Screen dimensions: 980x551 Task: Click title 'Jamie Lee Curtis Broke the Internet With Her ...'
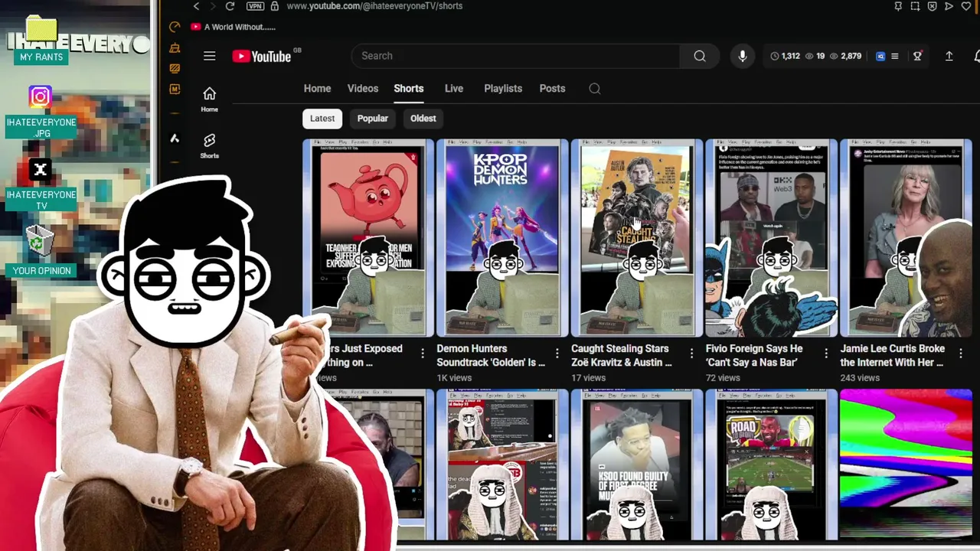coord(893,355)
